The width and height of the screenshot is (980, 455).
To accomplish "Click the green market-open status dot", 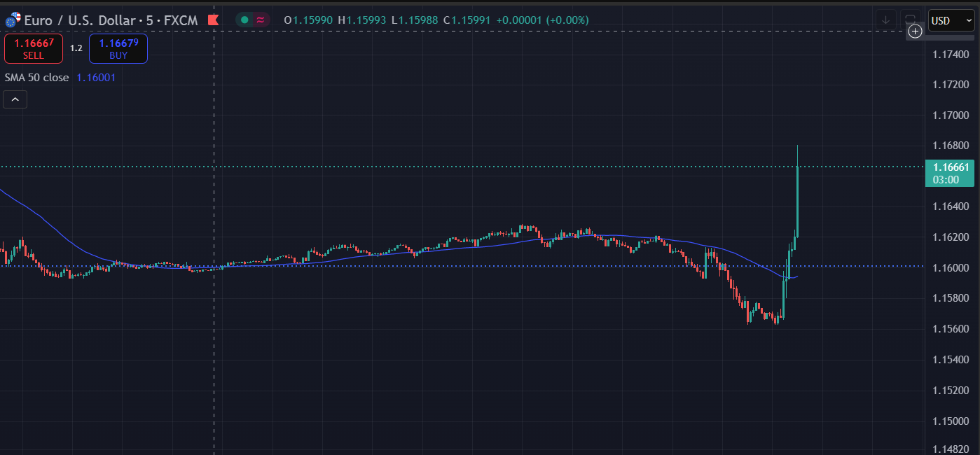I will point(244,20).
